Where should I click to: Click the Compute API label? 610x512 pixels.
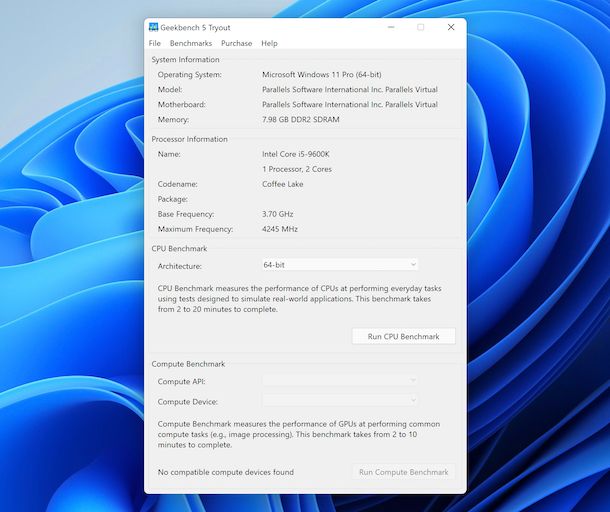point(181,382)
